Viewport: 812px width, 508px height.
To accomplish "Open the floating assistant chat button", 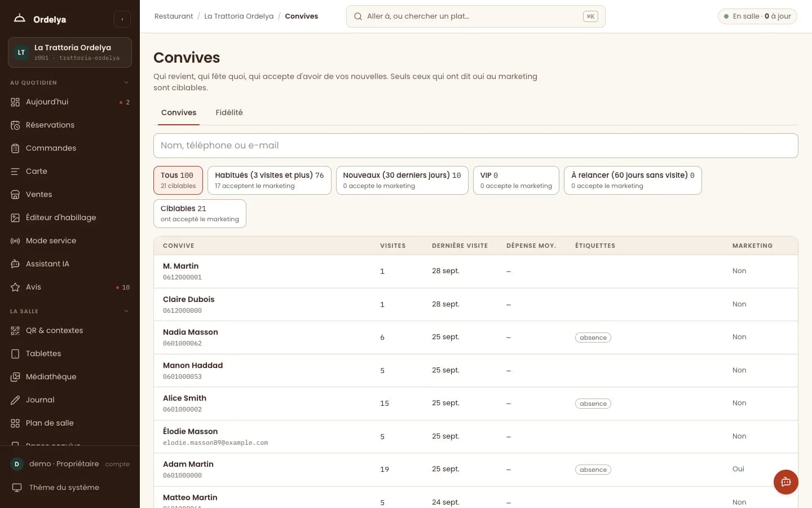I will tap(786, 482).
